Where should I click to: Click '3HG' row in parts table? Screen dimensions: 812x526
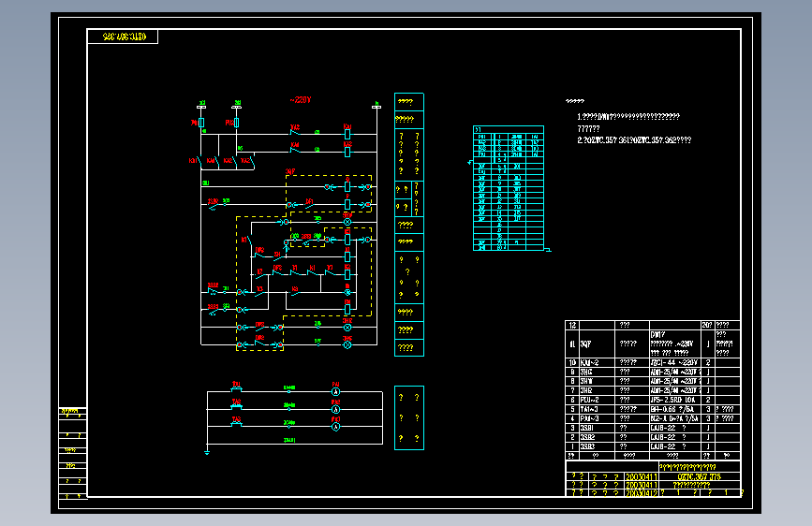coord(653,372)
